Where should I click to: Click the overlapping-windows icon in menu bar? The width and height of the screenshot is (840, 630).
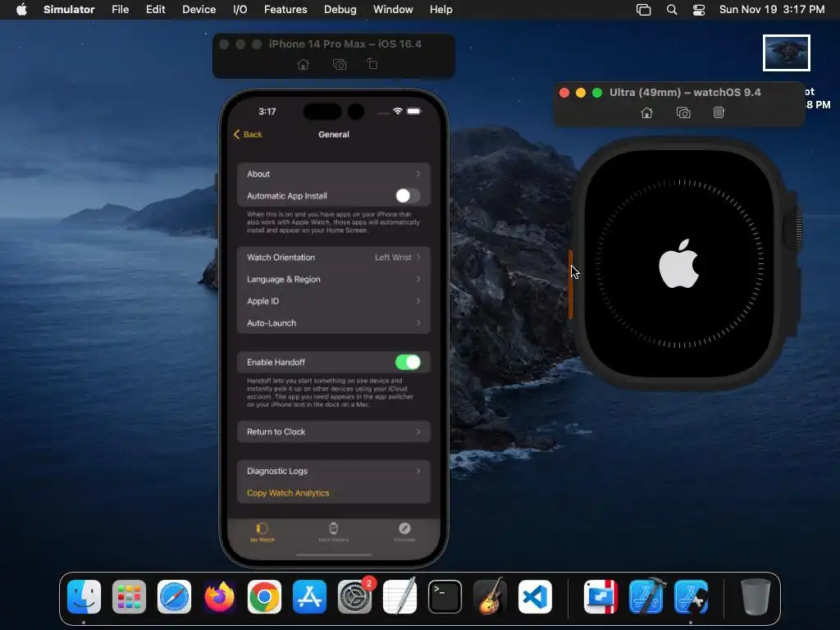pyautogui.click(x=643, y=10)
